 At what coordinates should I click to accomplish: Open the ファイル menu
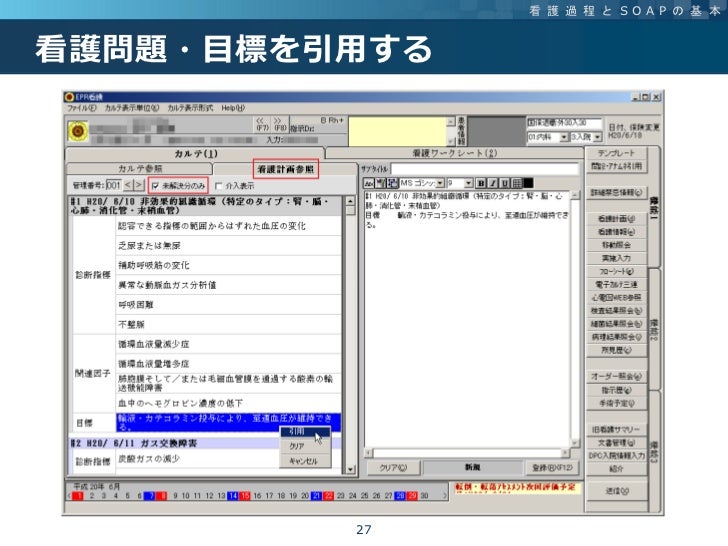pyautogui.click(x=82, y=108)
